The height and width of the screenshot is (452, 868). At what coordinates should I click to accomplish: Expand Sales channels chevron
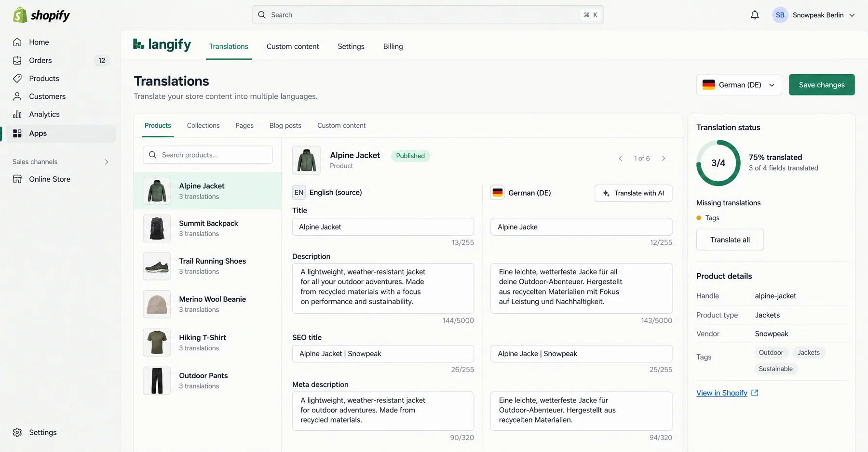[107, 162]
